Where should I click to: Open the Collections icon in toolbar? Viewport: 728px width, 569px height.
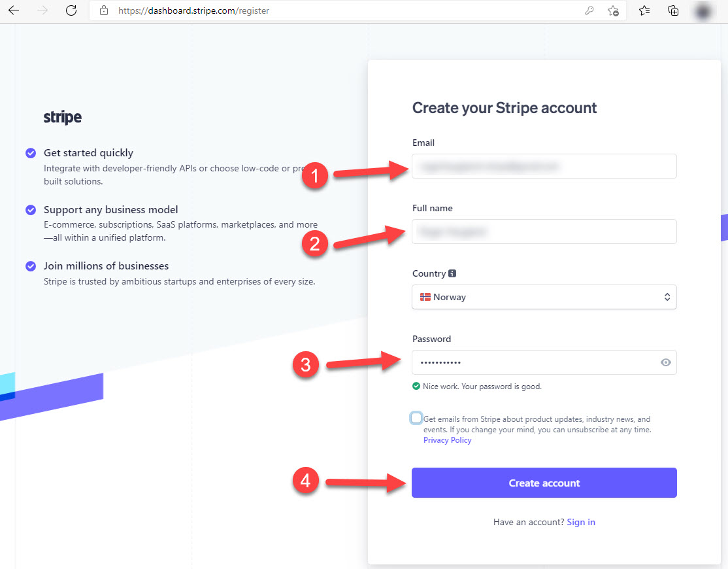tap(673, 10)
